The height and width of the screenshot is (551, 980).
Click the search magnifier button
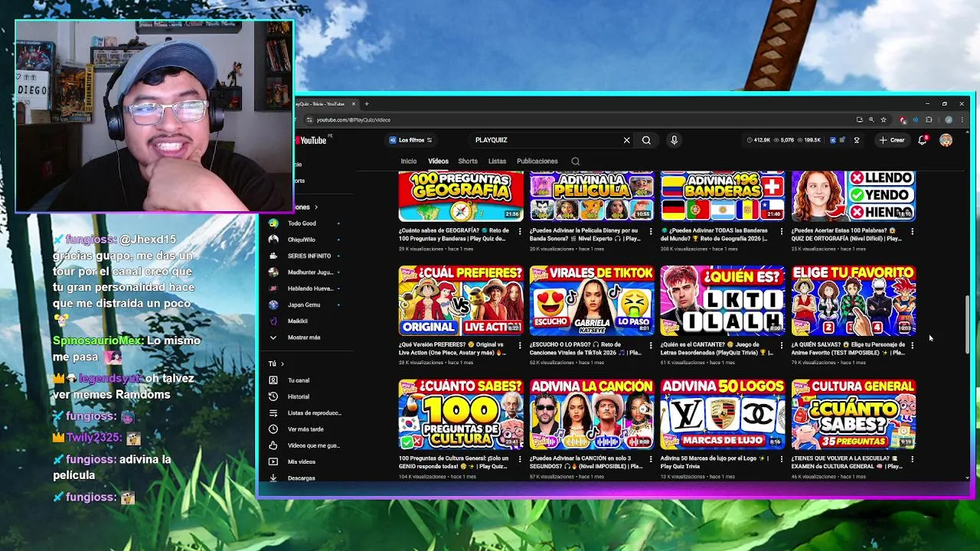pyautogui.click(x=646, y=140)
